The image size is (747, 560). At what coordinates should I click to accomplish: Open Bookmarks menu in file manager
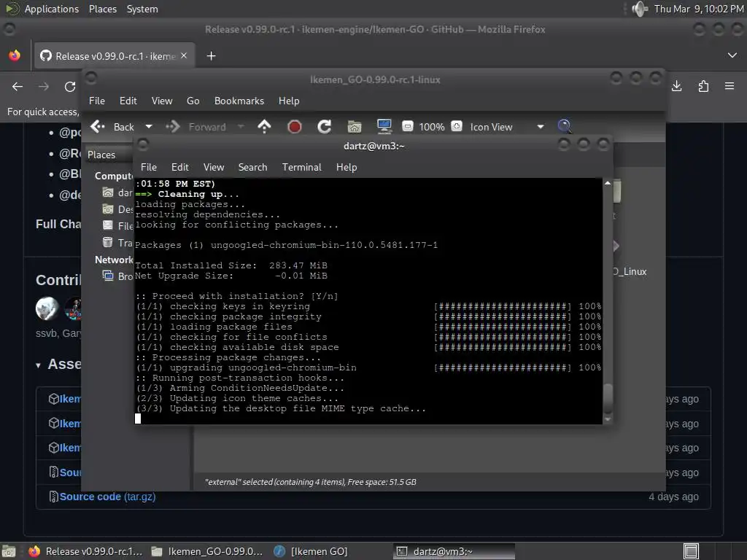click(239, 101)
